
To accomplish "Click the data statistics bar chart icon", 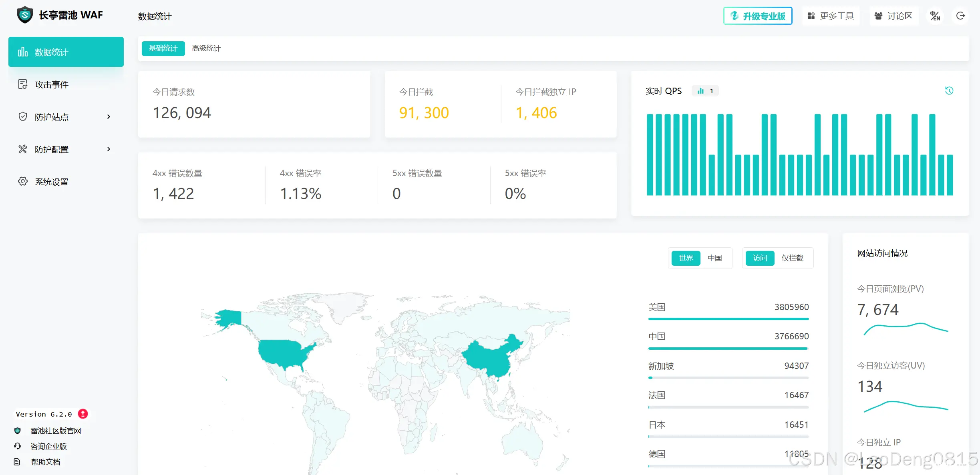I will click(x=23, y=52).
